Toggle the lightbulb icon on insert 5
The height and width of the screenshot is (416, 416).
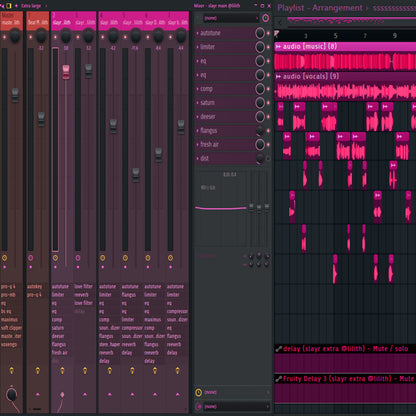[x=132, y=370]
